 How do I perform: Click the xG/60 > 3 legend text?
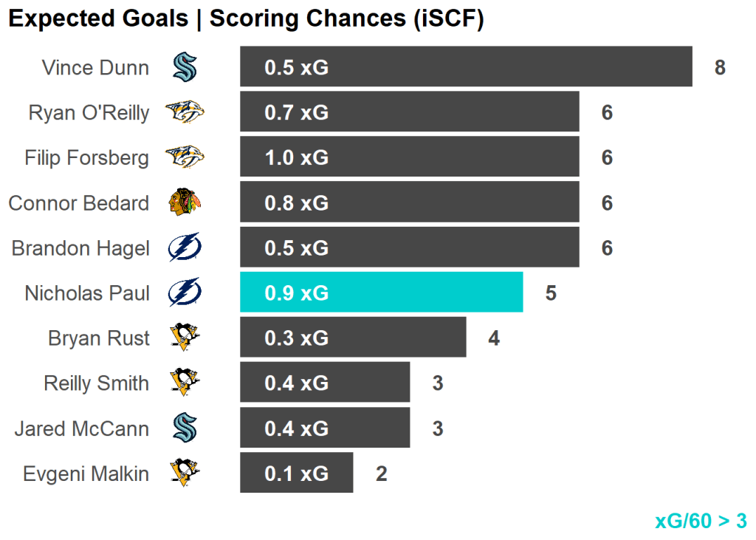click(701, 521)
